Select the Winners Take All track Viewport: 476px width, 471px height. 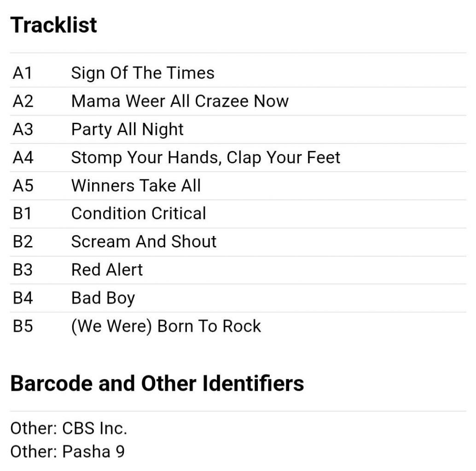point(136,186)
